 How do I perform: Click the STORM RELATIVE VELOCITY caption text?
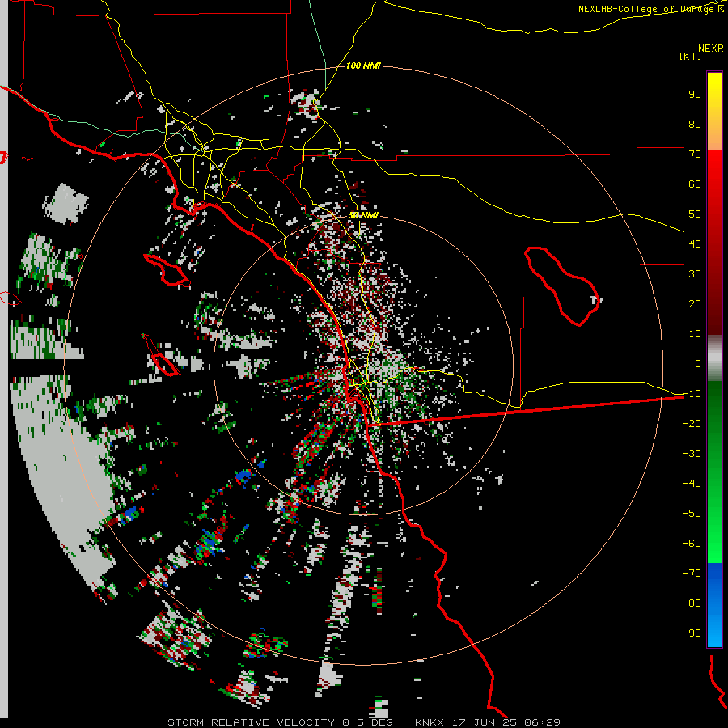(251, 722)
